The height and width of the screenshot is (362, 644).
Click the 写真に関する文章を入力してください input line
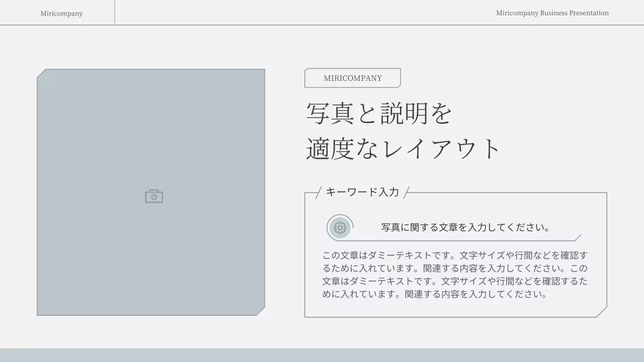click(x=465, y=227)
